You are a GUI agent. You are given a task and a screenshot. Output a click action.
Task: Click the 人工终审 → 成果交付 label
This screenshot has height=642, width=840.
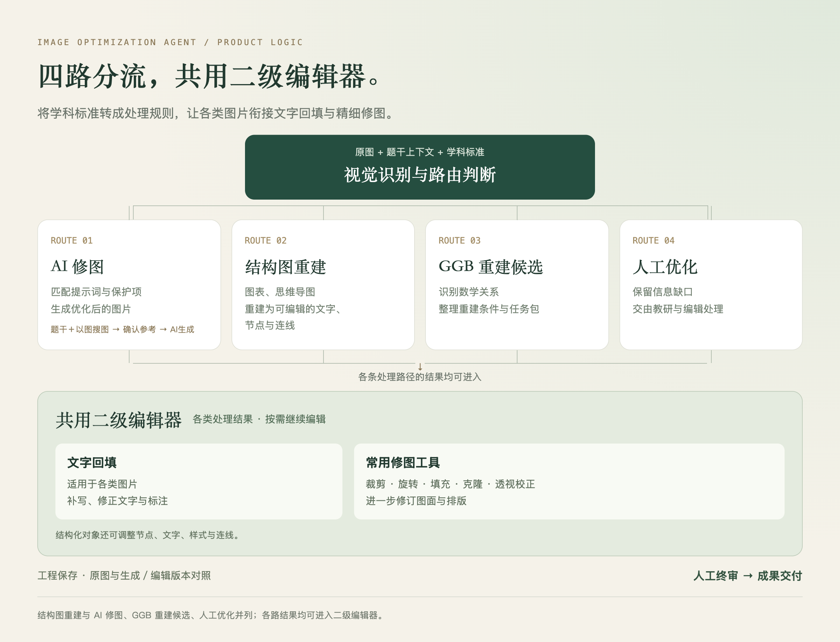tap(747, 576)
